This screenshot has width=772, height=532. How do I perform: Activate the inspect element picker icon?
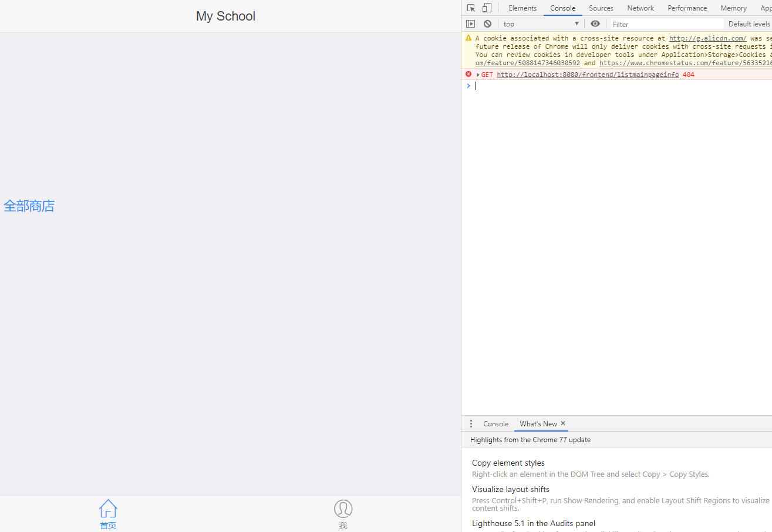[x=471, y=8]
